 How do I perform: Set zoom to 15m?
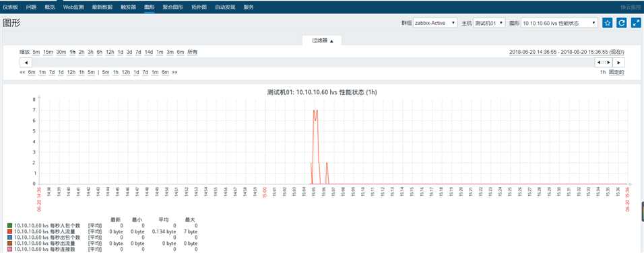pyautogui.click(x=48, y=52)
